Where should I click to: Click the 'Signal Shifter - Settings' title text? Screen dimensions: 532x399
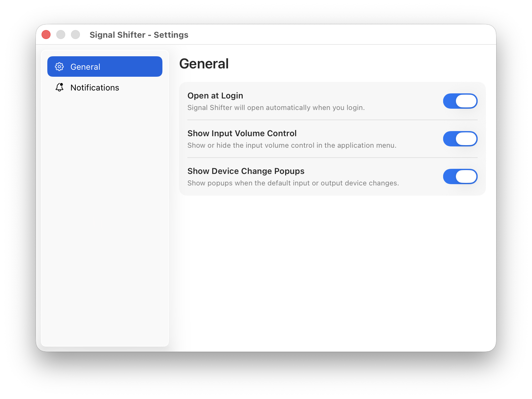(x=139, y=35)
